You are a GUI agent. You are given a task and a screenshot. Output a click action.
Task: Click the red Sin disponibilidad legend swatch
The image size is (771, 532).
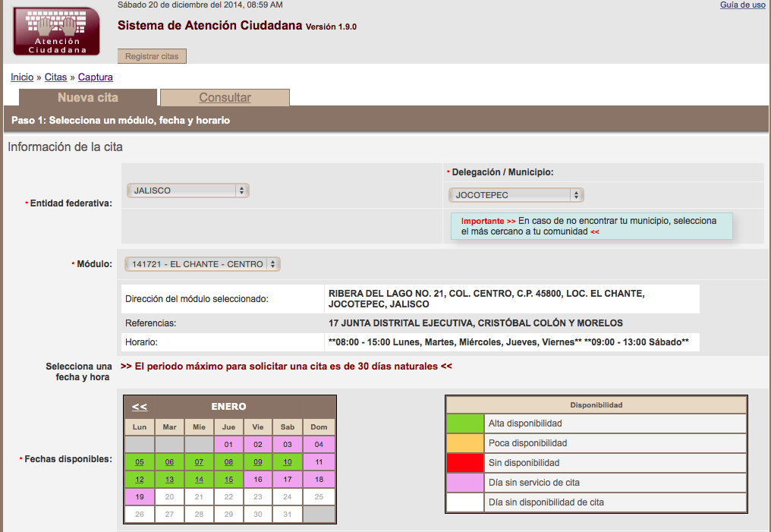click(x=464, y=461)
